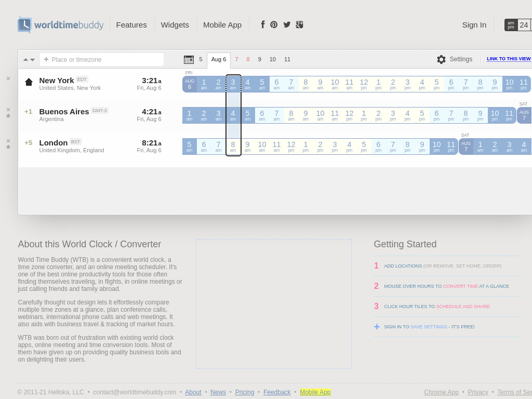
Task: Select the date tab 5
Action: tap(201, 59)
